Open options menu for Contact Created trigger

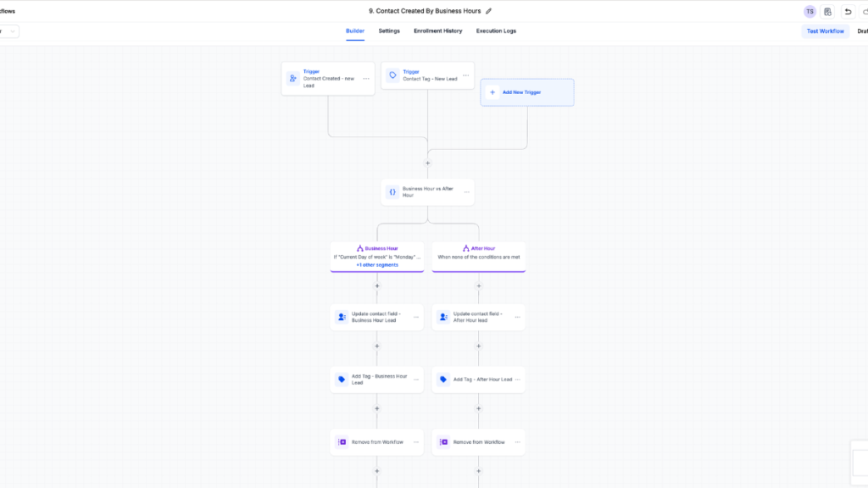366,78
